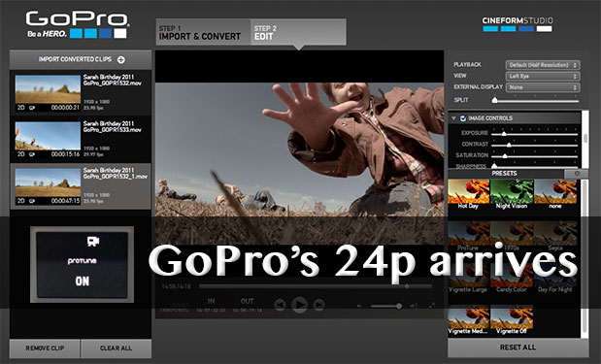Viewport: 601px width, 364px height.
Task: Click the duration 00:00:15:16
Action: coord(66,154)
